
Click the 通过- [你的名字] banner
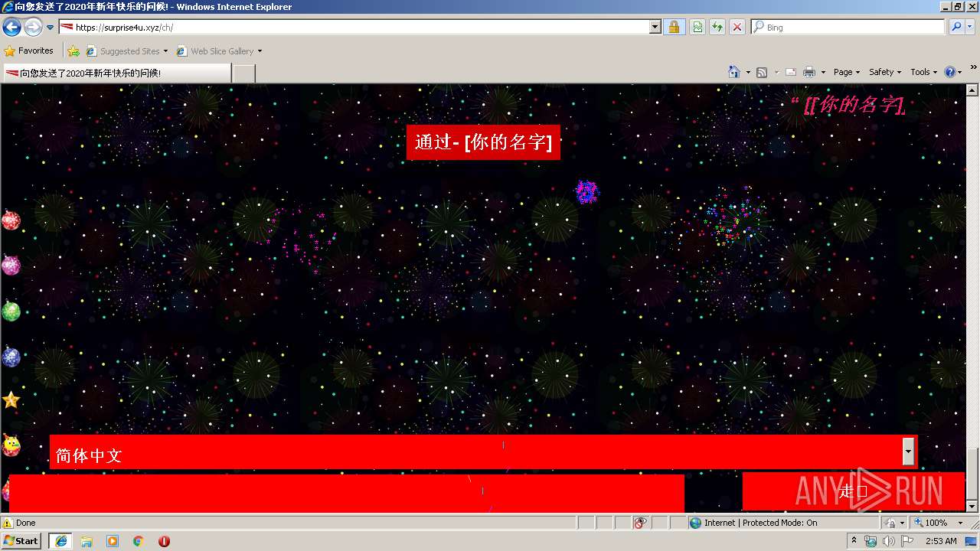pos(483,142)
